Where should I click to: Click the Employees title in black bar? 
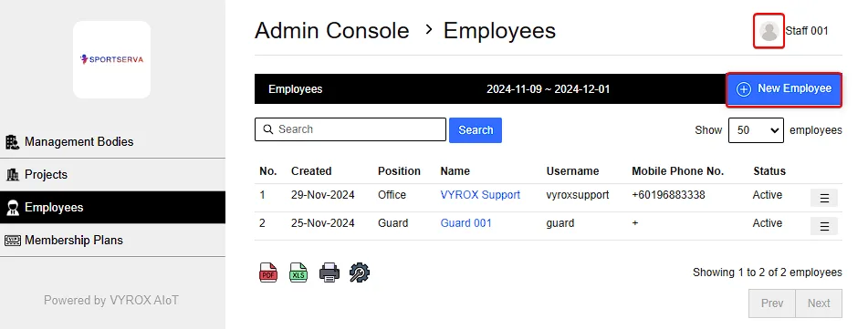point(295,89)
